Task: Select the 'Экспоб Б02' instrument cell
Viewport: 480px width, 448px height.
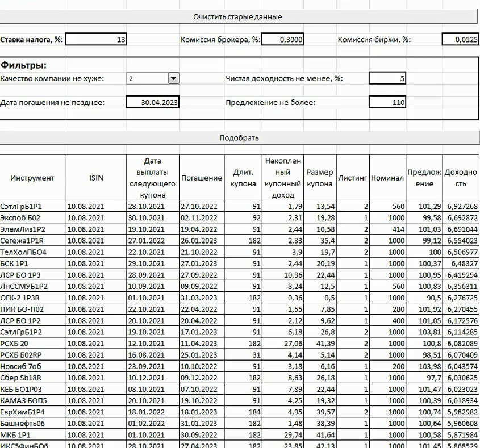Action: (x=33, y=218)
